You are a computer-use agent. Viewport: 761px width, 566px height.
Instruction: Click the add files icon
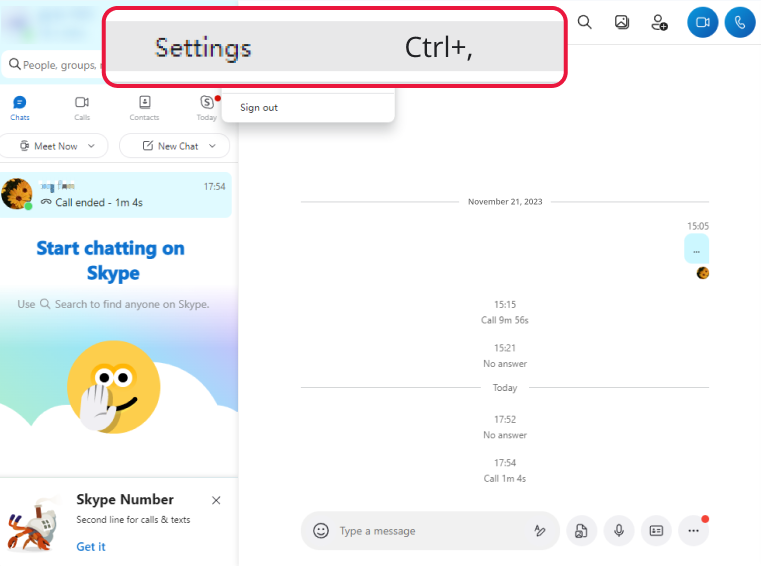pos(581,531)
